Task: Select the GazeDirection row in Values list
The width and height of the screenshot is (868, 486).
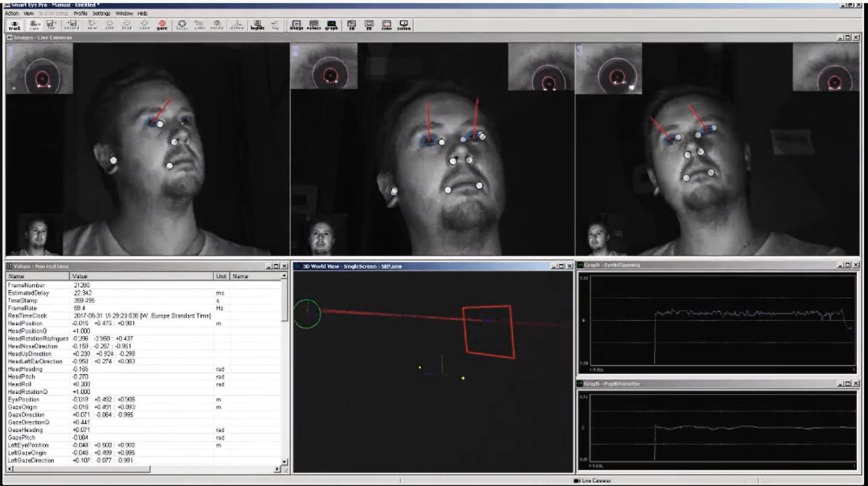Action: 26,415
